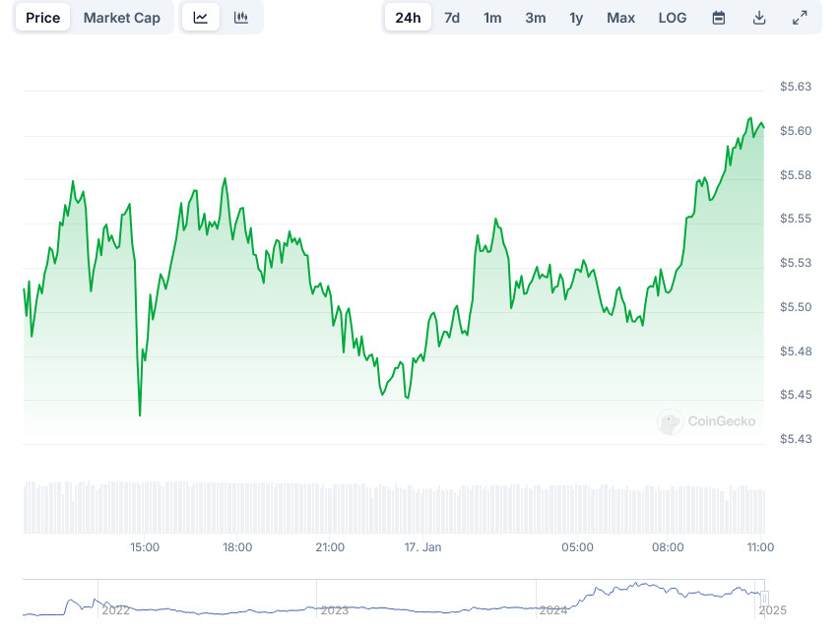This screenshot has height=635, width=840.
Task: Switch to line chart view icon
Action: [201, 18]
